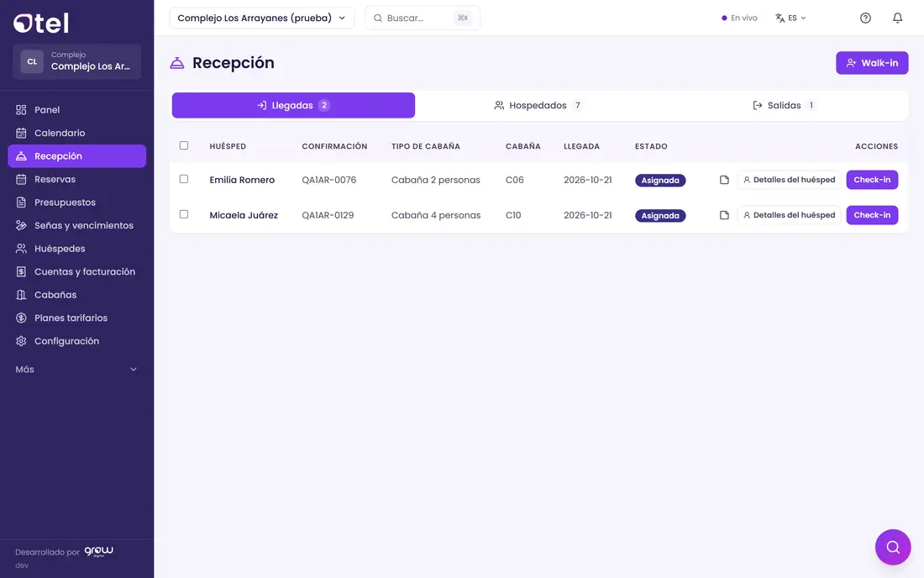Open Huéspedes in sidebar

pos(76,249)
